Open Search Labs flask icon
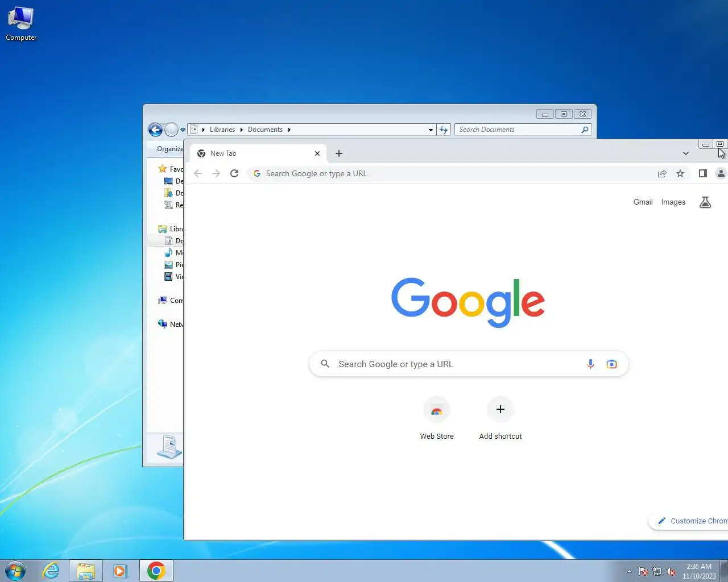The height and width of the screenshot is (582, 728). 705,202
